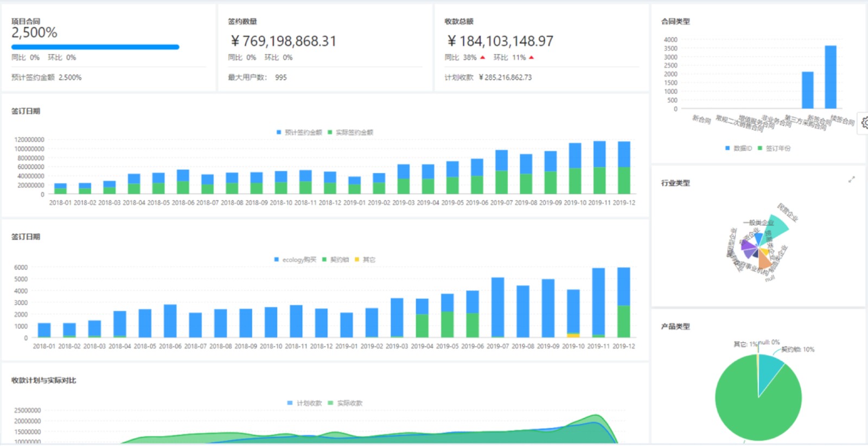Toggle the 计划收款 legend series

click(304, 403)
